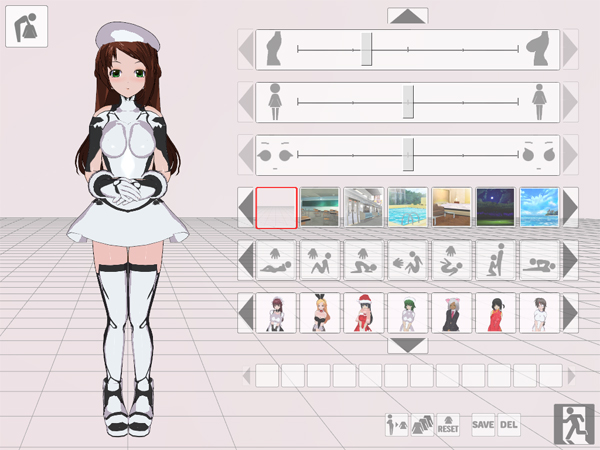This screenshot has height=450, width=600.
Task: Click the short body figure icon
Action: (275, 102)
